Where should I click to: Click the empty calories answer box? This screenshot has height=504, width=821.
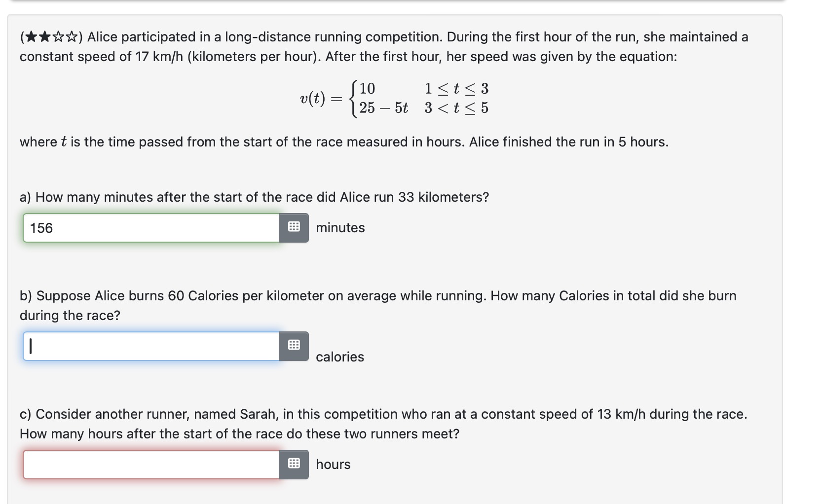pyautogui.click(x=148, y=346)
